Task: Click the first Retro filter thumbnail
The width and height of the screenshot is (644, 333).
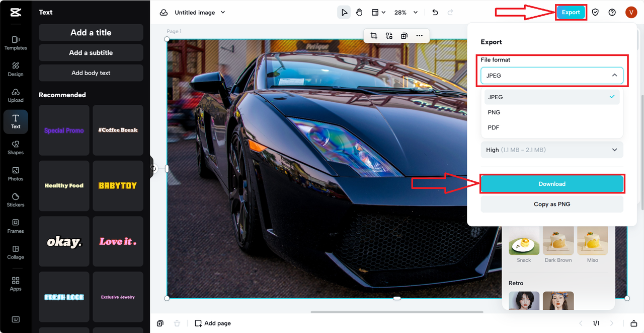Action: point(524,301)
